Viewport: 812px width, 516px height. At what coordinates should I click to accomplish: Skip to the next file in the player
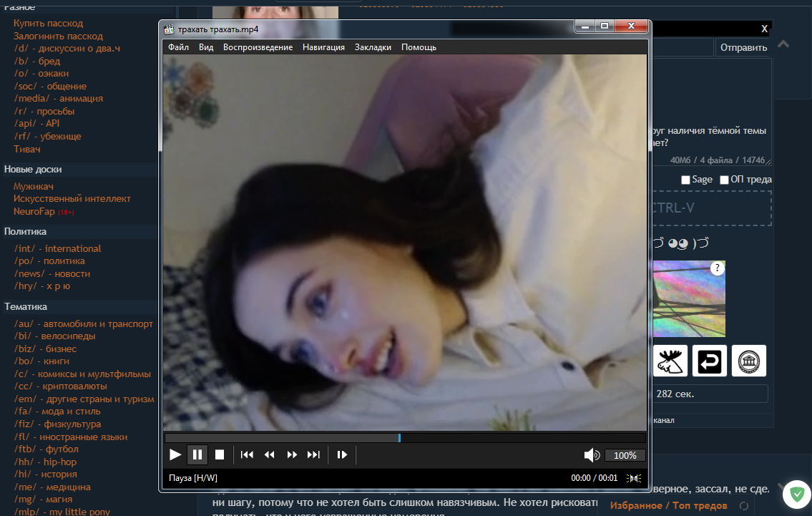[x=313, y=455]
